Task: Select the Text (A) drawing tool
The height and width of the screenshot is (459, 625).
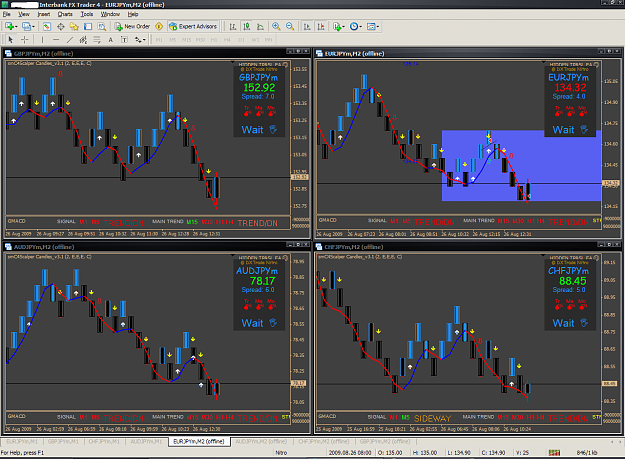Action: [111, 39]
